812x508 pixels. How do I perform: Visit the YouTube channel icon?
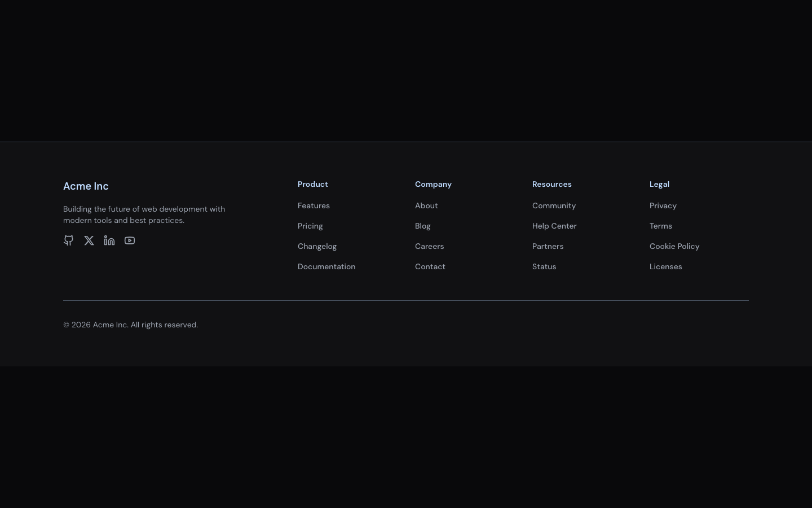coord(129,240)
